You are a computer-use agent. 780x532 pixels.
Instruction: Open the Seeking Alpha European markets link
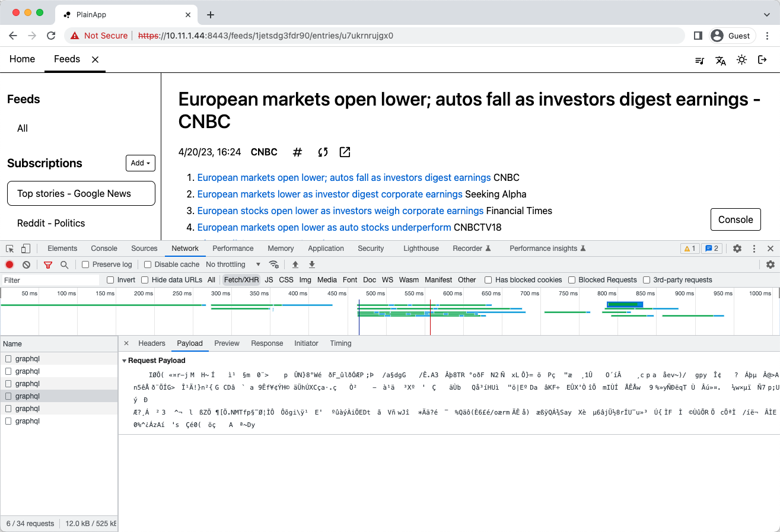tap(330, 194)
